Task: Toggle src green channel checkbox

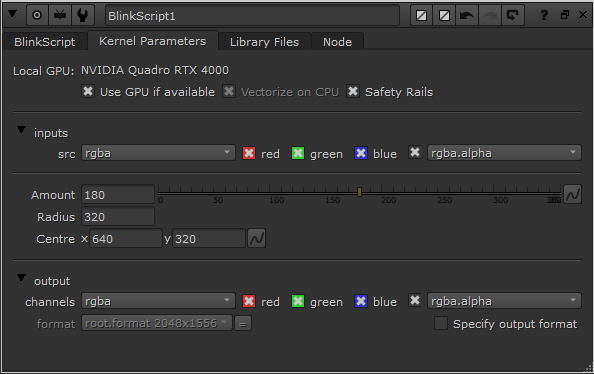Action: click(x=298, y=153)
